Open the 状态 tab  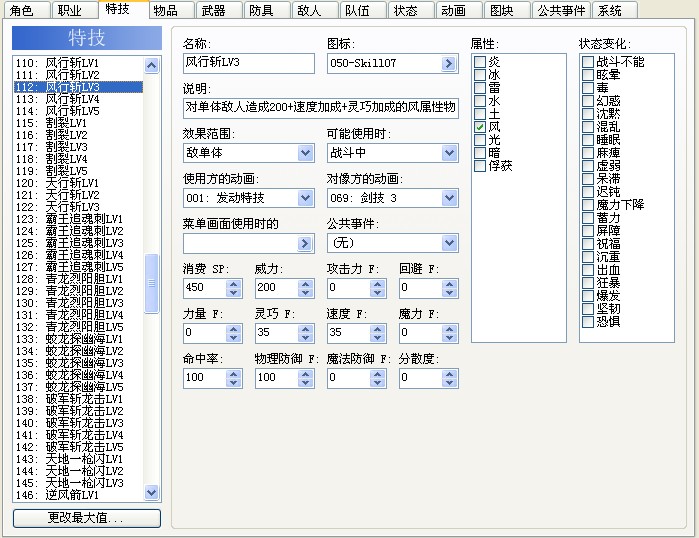coord(411,10)
